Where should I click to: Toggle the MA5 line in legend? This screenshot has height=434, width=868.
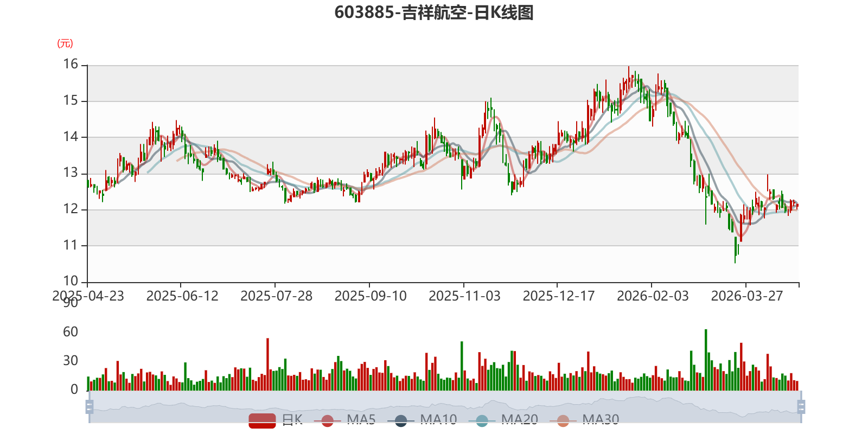(x=344, y=420)
